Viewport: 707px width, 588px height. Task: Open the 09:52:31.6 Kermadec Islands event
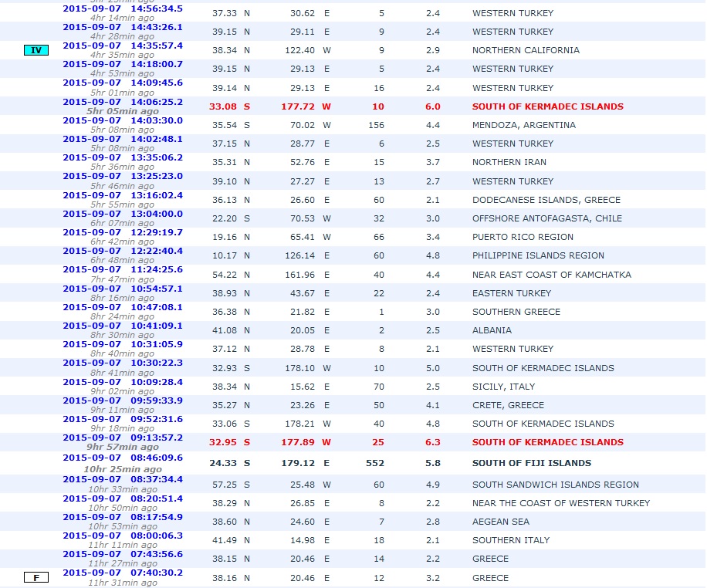point(123,419)
